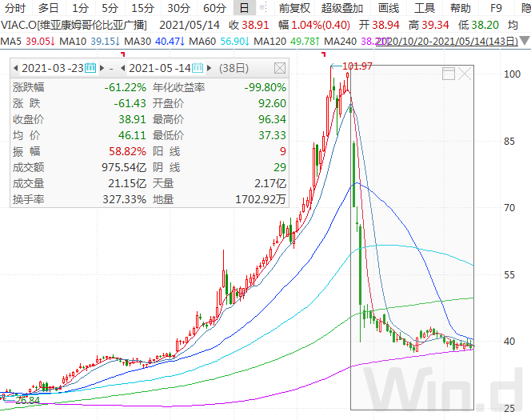This screenshot has width=531, height=420.
Task: Minimize the shaded range selection box
Action: point(449,74)
